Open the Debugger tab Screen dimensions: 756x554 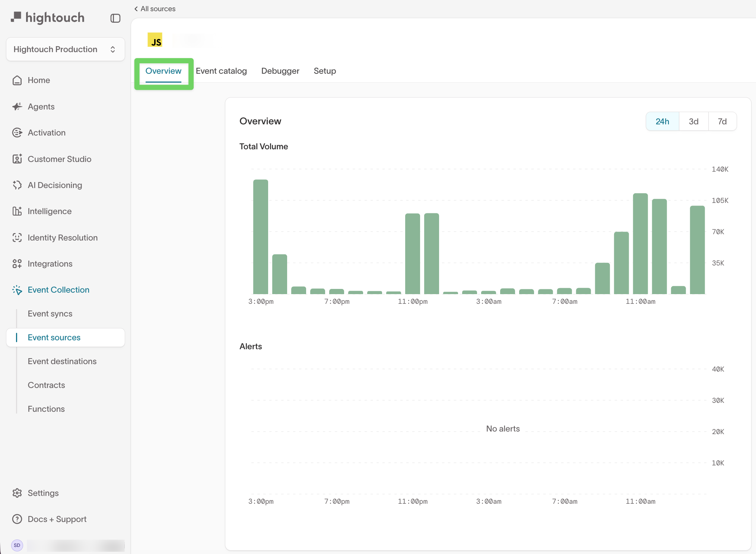click(x=280, y=71)
